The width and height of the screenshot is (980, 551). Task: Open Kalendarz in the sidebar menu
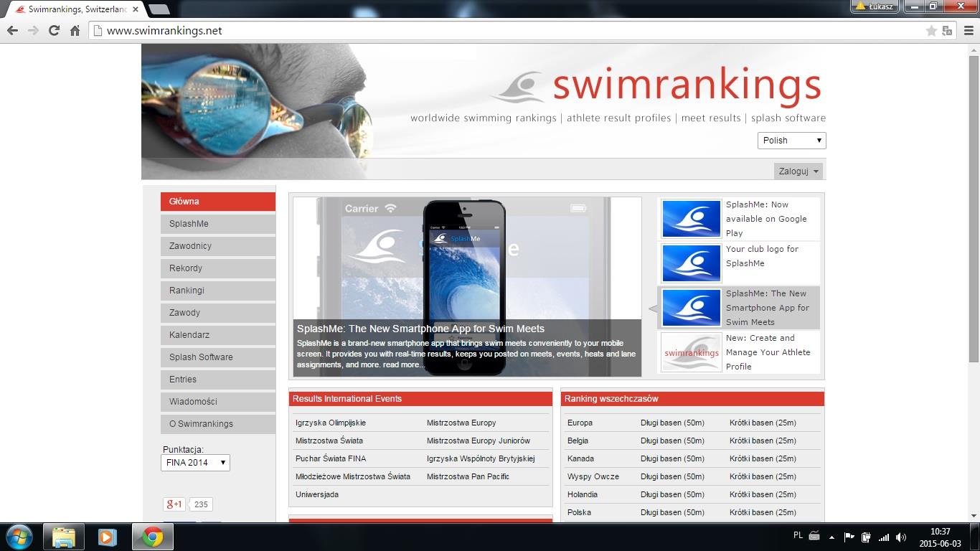tap(218, 335)
